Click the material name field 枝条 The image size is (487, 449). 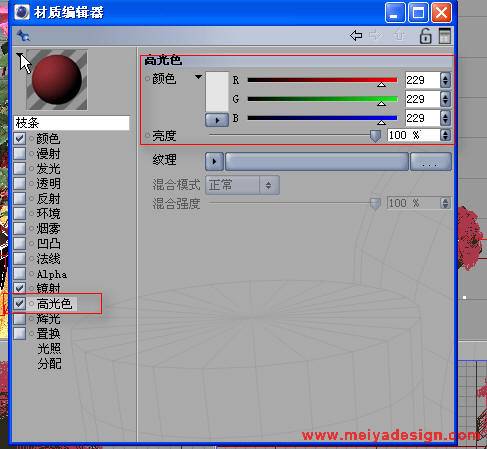click(71, 123)
